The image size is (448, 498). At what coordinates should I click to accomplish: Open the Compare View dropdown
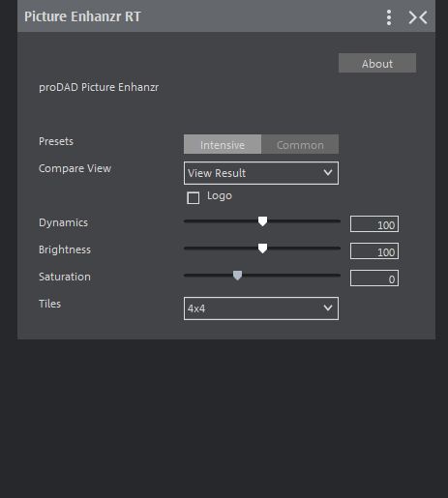261,173
